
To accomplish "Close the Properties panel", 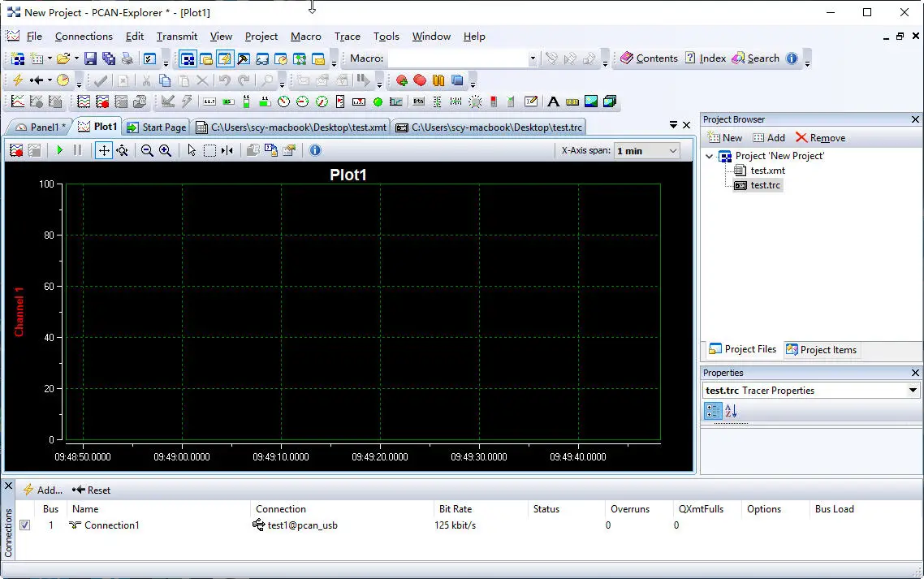I will point(915,373).
